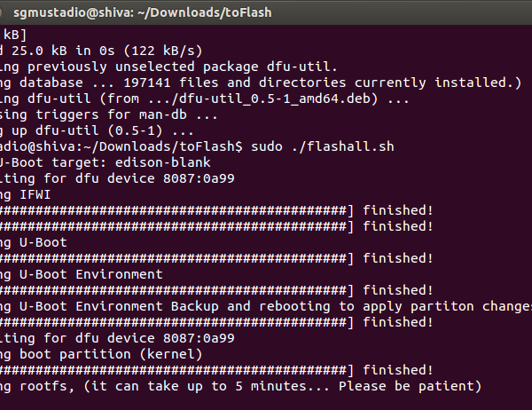
Task: Click second 'finished!' below IFWI
Action: (398, 226)
